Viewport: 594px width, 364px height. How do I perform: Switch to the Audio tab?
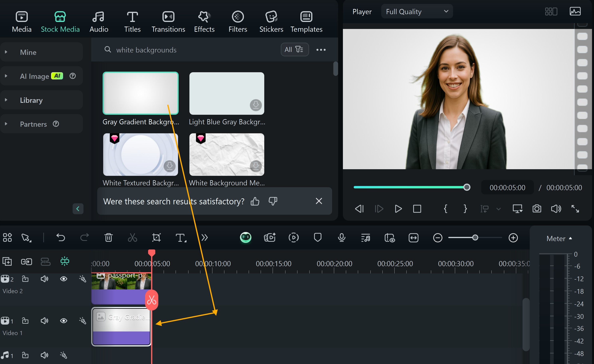99,22
